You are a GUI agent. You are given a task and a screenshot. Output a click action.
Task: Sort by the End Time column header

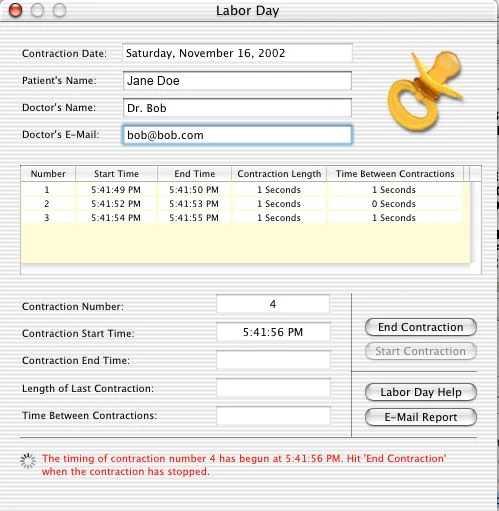[194, 174]
